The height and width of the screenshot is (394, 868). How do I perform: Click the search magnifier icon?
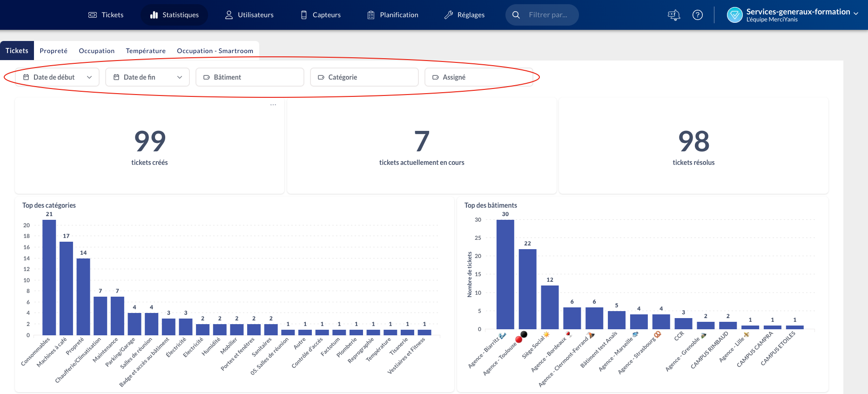(x=516, y=15)
